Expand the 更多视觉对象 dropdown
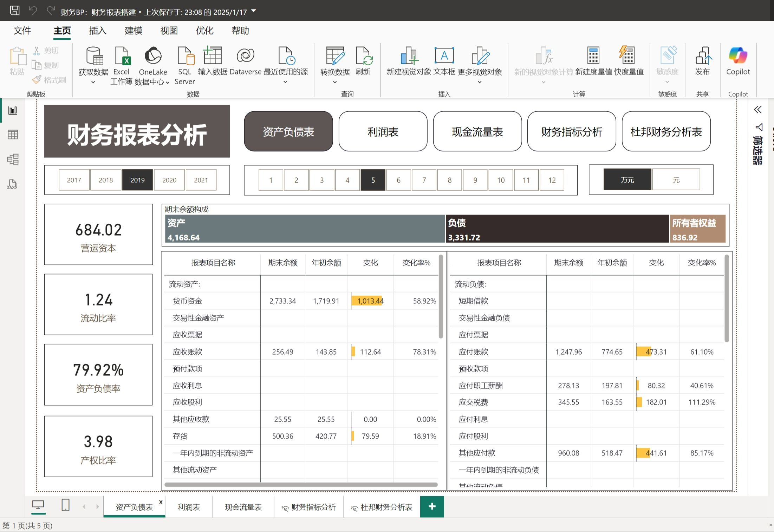The width and height of the screenshot is (774, 532). (480, 81)
